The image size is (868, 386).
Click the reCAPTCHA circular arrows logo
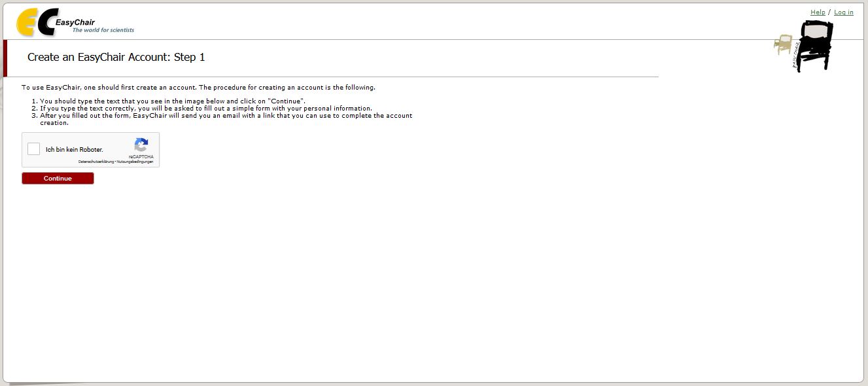click(141, 145)
